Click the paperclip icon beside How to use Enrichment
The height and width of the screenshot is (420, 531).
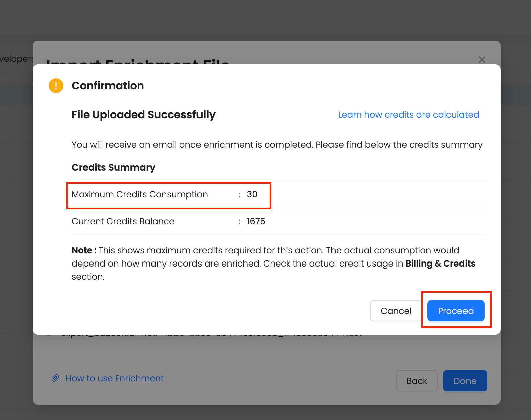56,378
